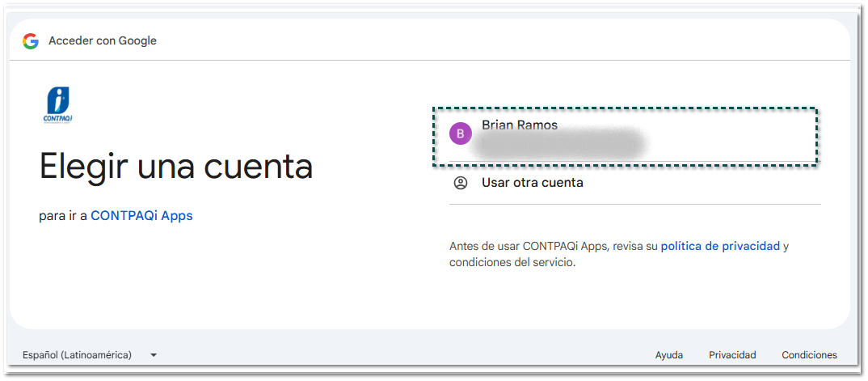Open the Condiciones footer link
Image resolution: width=868 pixels, height=381 pixels.
(x=809, y=355)
